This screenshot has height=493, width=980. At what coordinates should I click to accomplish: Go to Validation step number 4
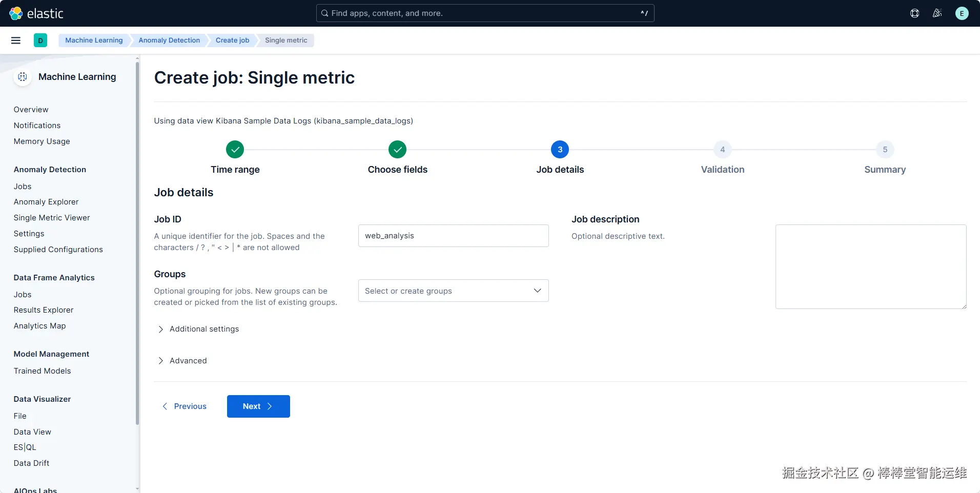(x=722, y=150)
